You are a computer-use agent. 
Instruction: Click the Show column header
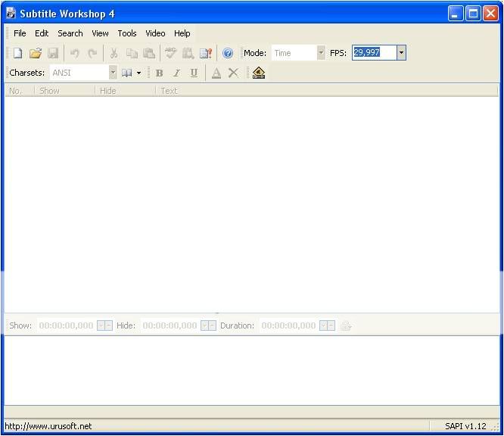point(49,91)
